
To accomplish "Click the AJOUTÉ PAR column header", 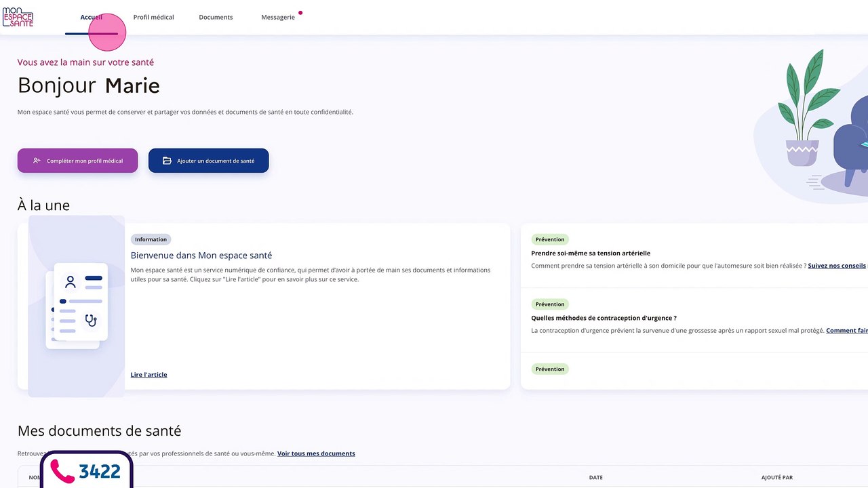I will pyautogui.click(x=777, y=478).
